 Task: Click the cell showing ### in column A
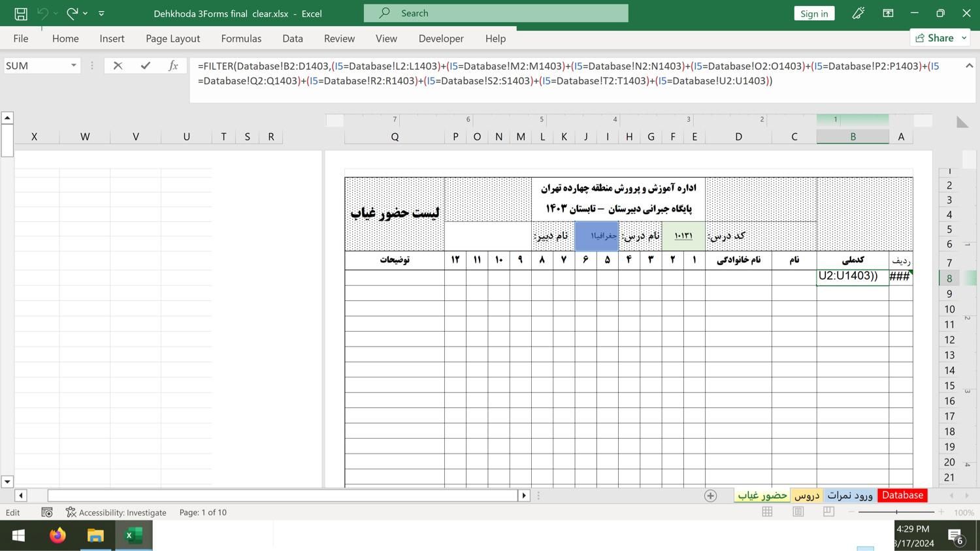(900, 277)
